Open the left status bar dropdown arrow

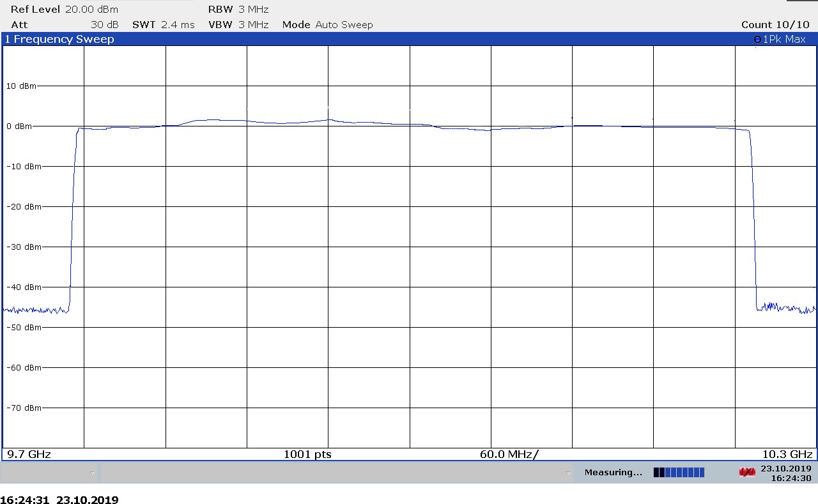[92, 473]
